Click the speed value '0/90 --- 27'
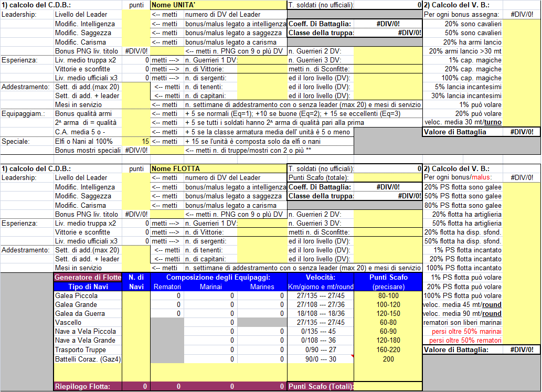The height and width of the screenshot is (392, 542). 321,350
